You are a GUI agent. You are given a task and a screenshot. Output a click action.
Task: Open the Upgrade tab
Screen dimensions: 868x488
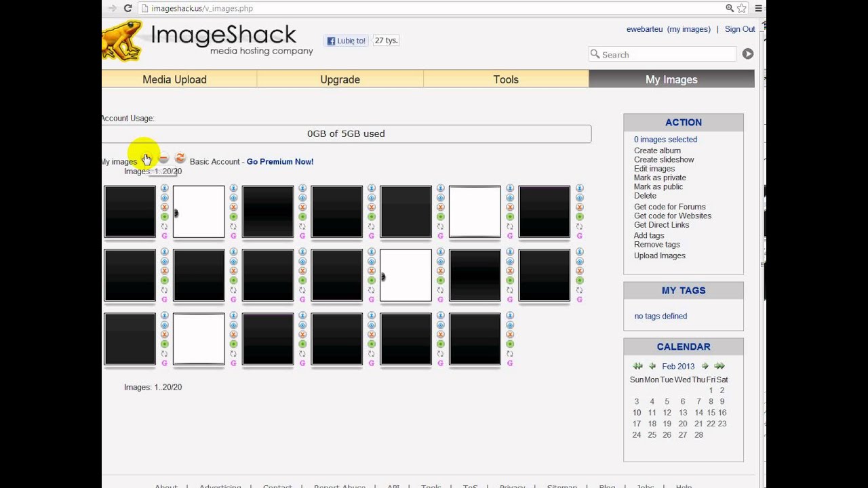[340, 79]
